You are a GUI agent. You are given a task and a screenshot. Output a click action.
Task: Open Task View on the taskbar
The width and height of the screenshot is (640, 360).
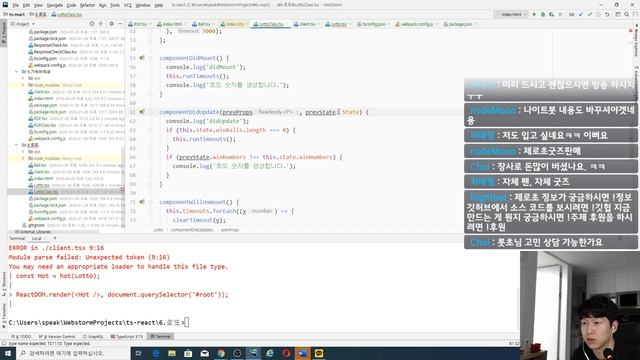coord(139,353)
